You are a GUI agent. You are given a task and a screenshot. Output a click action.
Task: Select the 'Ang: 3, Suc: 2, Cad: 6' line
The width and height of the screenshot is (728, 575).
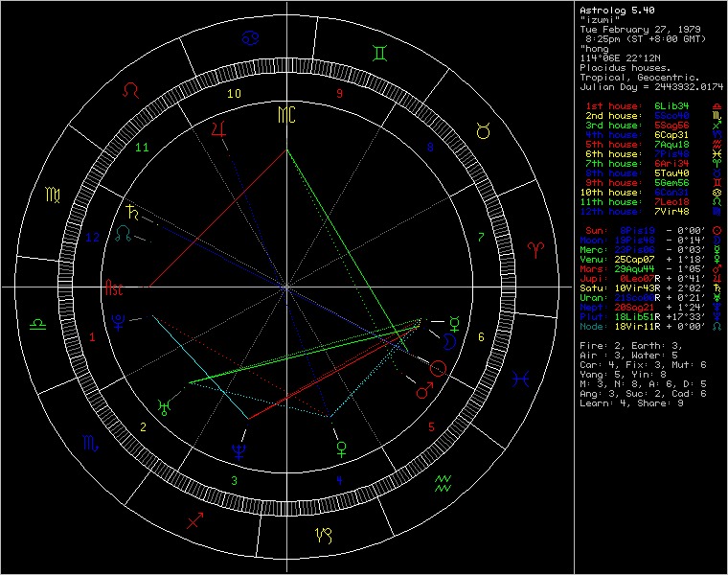tap(643, 394)
